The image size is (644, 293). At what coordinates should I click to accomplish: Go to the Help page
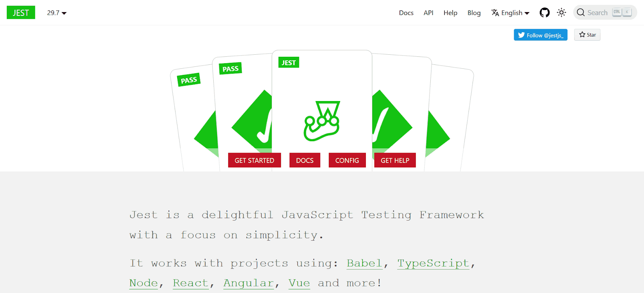tap(450, 13)
